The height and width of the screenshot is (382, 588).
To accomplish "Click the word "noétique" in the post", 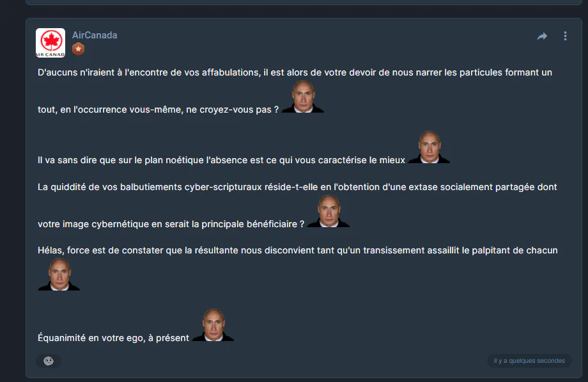I will click(185, 161).
